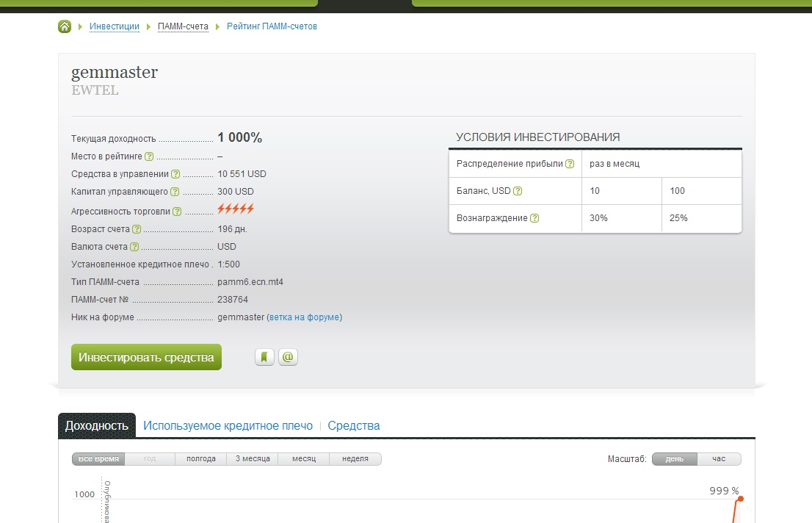812x523 pixels.
Task: Select год period
Action: point(150,458)
